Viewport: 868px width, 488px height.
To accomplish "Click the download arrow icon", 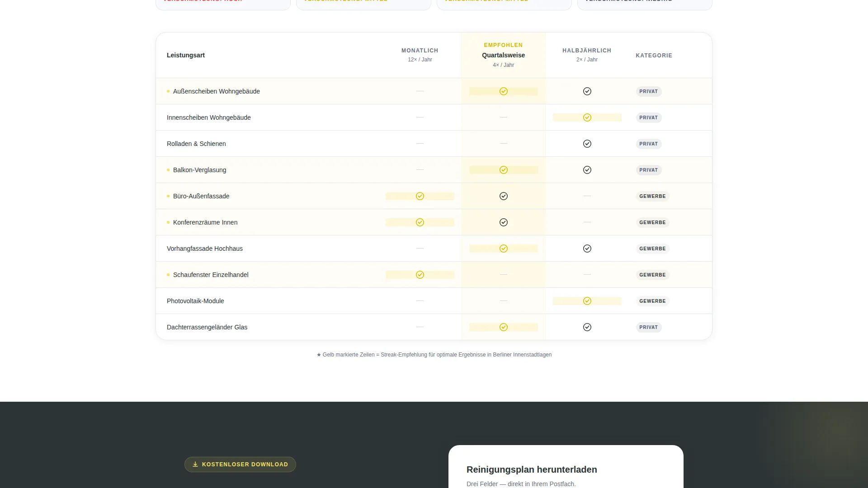I will pyautogui.click(x=195, y=464).
